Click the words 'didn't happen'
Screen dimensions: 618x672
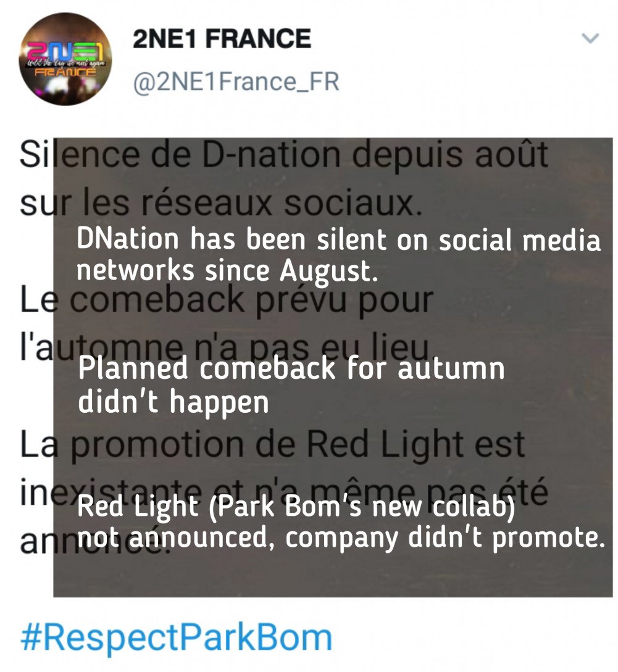point(173,402)
